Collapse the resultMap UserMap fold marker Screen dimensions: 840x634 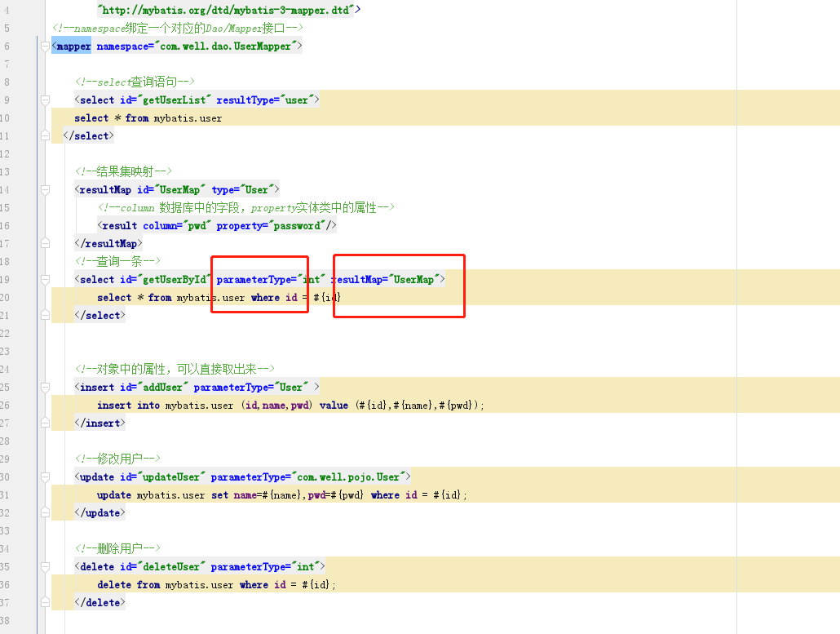[x=46, y=190]
